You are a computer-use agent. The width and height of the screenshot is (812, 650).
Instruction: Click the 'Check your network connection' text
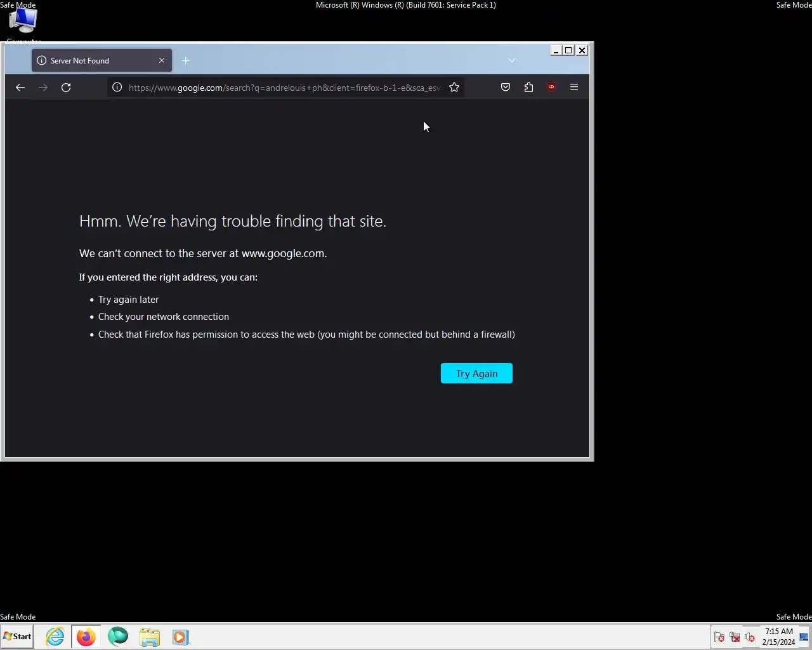coord(164,317)
